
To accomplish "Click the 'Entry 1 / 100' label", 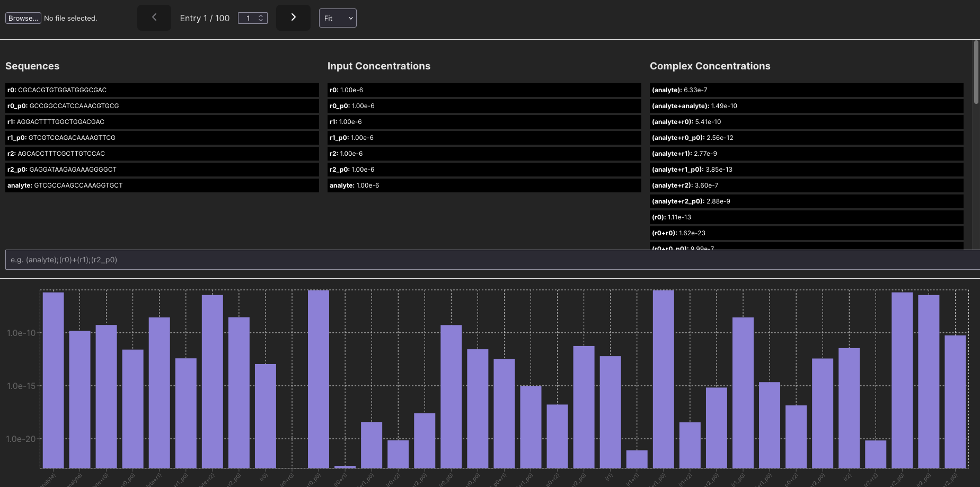I will (x=205, y=18).
